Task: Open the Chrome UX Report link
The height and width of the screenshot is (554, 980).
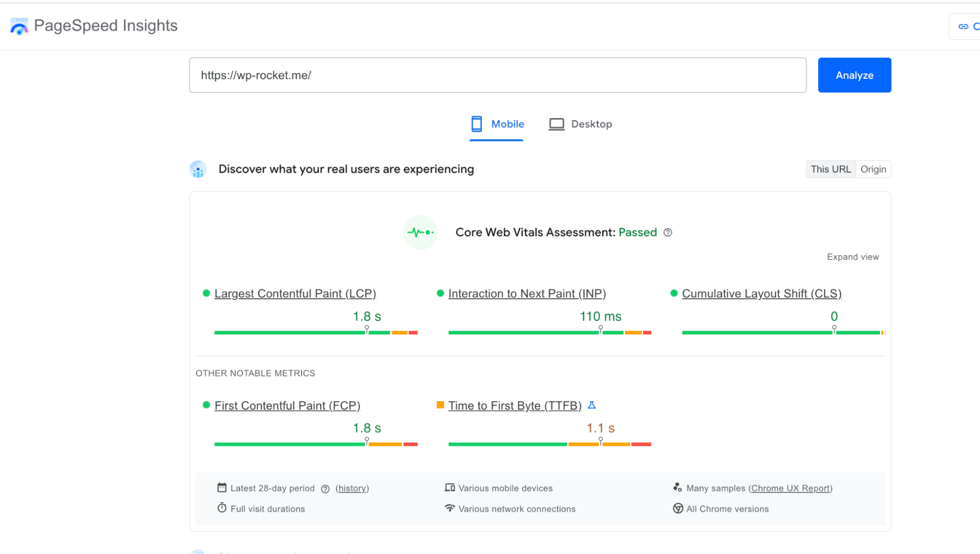Action: 790,488
